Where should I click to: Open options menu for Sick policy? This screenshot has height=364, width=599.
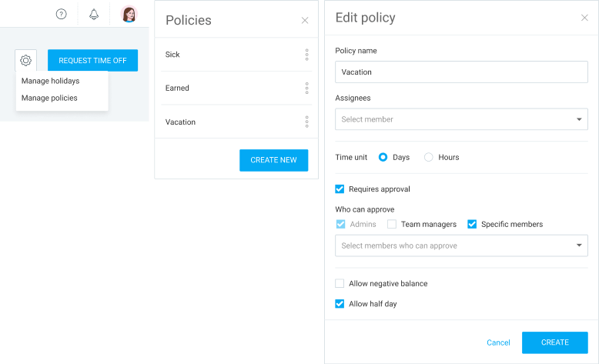click(306, 55)
